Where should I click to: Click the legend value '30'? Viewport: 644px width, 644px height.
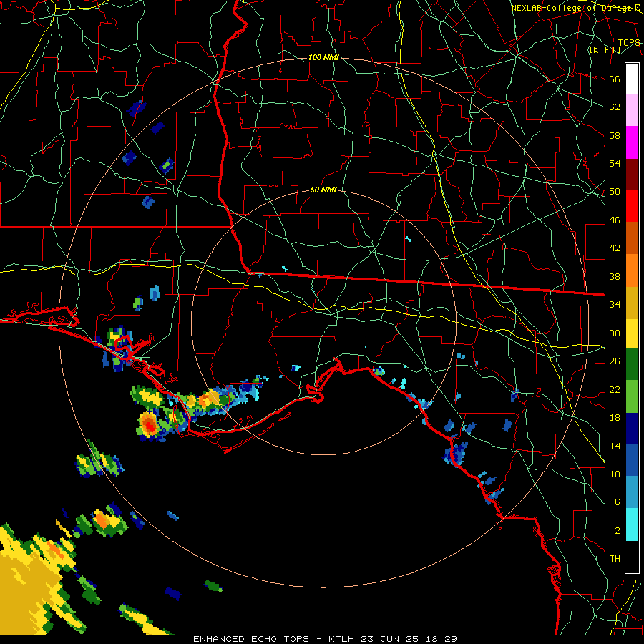coord(615,333)
